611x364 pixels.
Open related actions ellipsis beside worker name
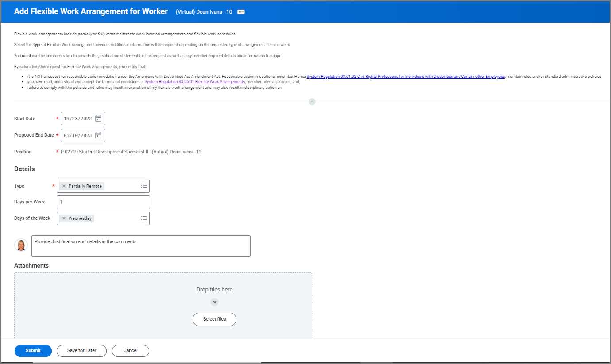(x=241, y=12)
